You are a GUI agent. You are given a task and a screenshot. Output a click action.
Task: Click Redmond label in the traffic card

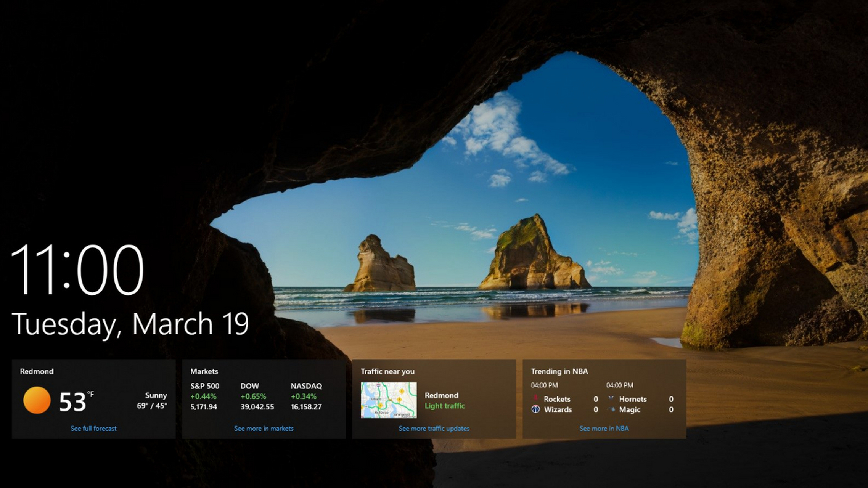click(x=442, y=395)
